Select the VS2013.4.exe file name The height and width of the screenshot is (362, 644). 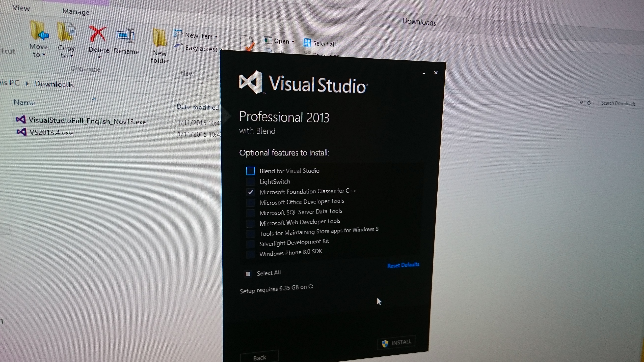point(51,132)
